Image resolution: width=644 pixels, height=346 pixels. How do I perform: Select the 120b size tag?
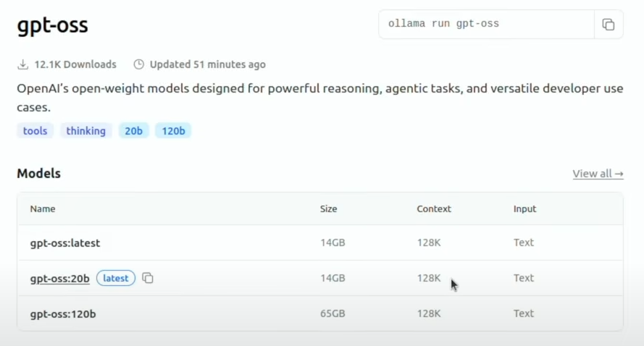173,130
